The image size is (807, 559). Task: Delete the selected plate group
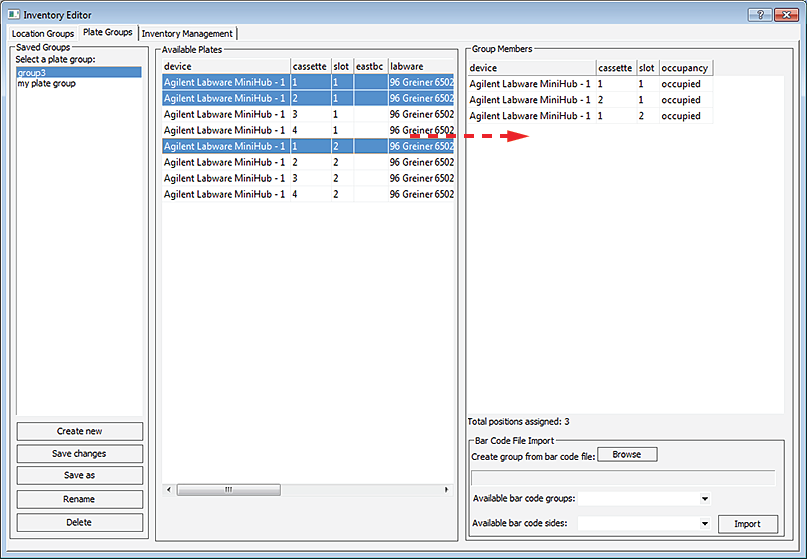click(x=80, y=522)
